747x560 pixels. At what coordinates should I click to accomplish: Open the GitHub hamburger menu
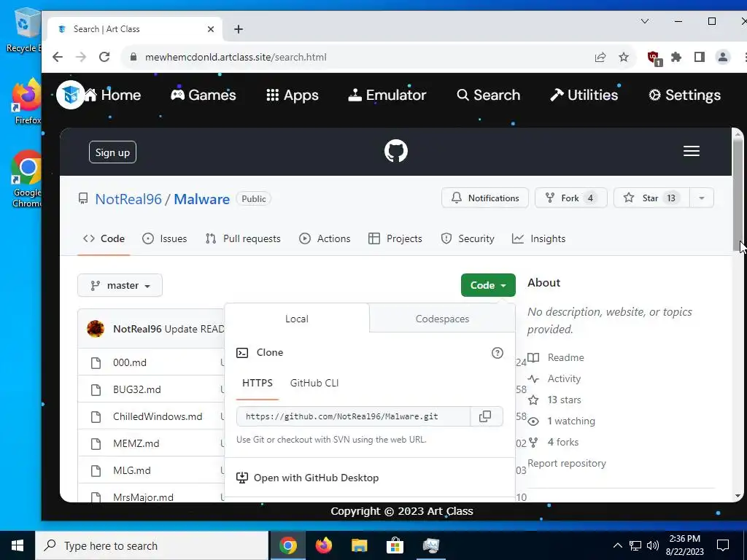(x=692, y=151)
